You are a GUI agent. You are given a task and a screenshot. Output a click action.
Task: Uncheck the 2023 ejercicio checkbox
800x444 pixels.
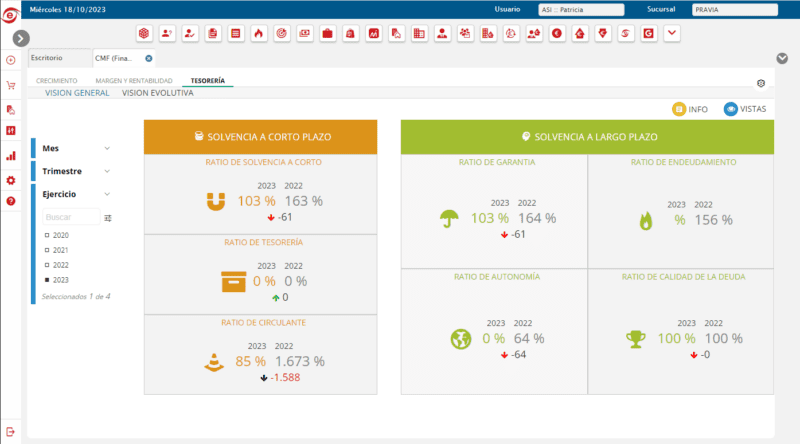pyautogui.click(x=47, y=280)
